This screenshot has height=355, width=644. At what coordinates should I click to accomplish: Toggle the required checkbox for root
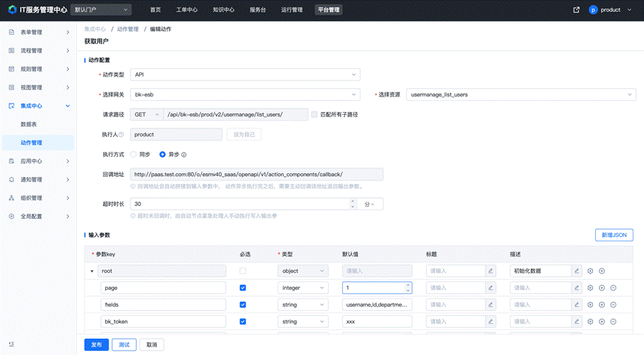pyautogui.click(x=243, y=271)
